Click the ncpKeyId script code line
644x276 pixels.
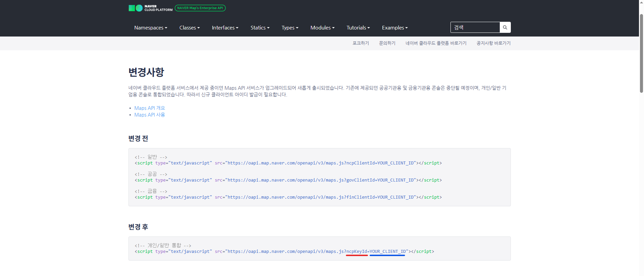(284, 252)
